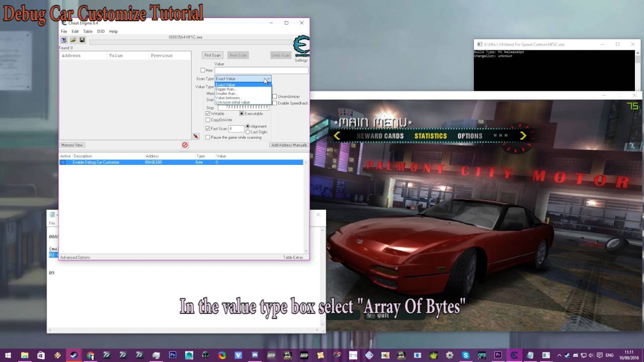
Task: Open the Cheat Engine File menu
Action: click(x=64, y=31)
